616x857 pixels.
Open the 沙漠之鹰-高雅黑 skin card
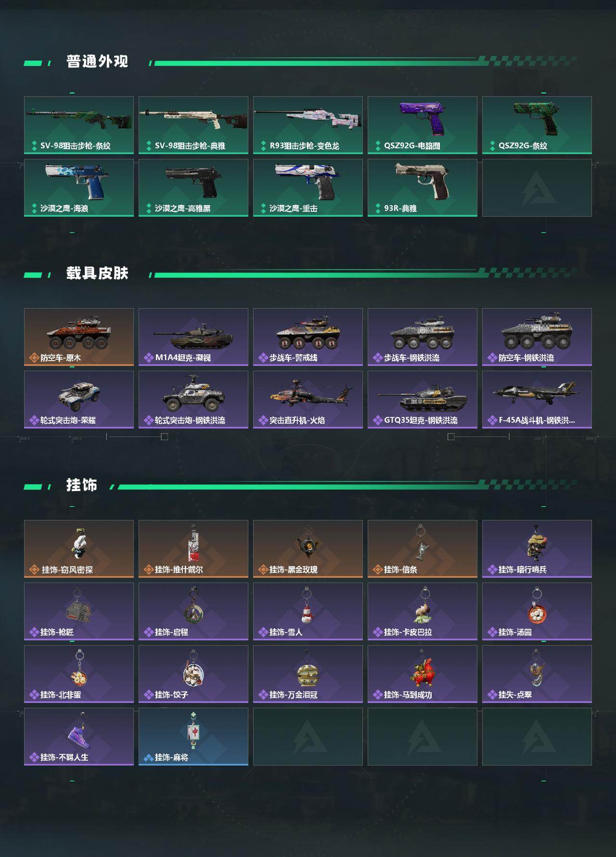[x=193, y=188]
